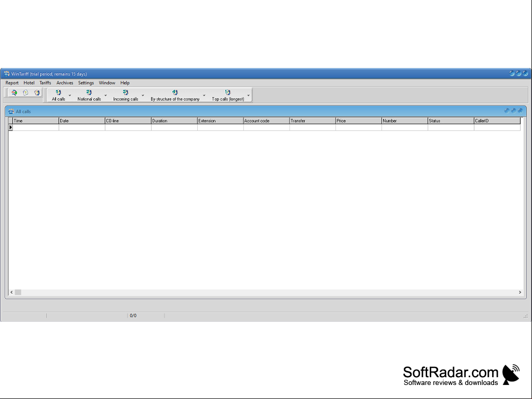Click the Number column header
Viewport: 532px width, 399px height.
[x=405, y=121]
